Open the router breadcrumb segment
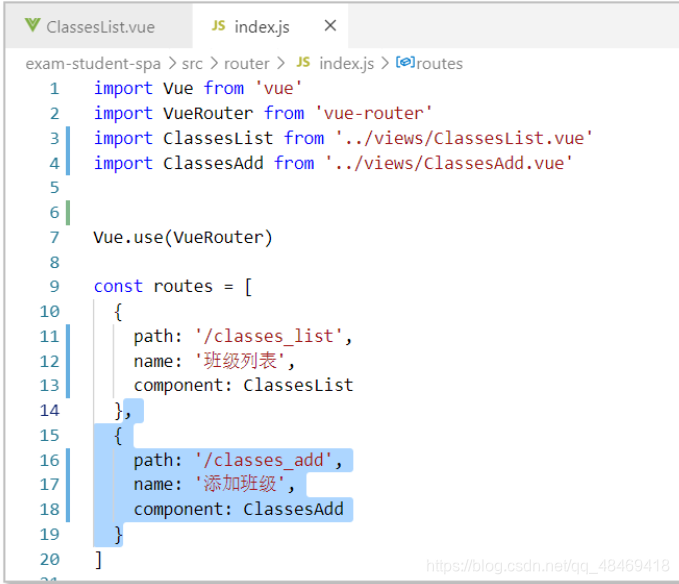Screen dimensions: 679x584 pos(246,64)
